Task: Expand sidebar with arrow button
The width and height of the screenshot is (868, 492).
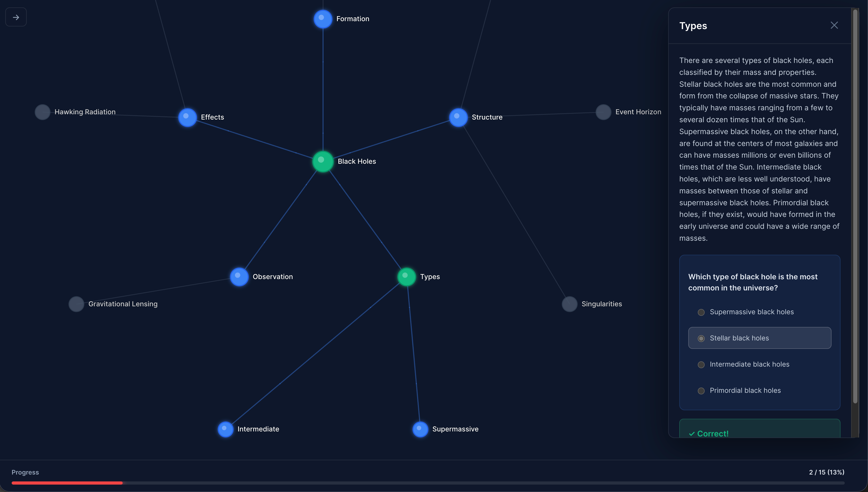Action: pos(16,17)
